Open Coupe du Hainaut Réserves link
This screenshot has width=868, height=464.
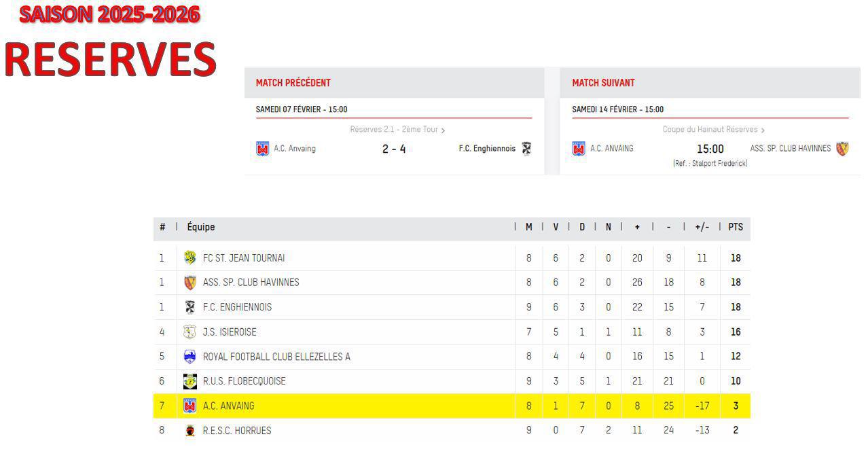click(x=710, y=130)
